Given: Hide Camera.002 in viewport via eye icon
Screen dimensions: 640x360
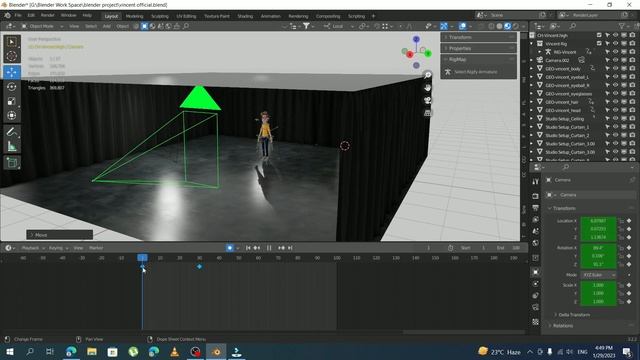Looking at the screenshot, I should coord(616,60).
